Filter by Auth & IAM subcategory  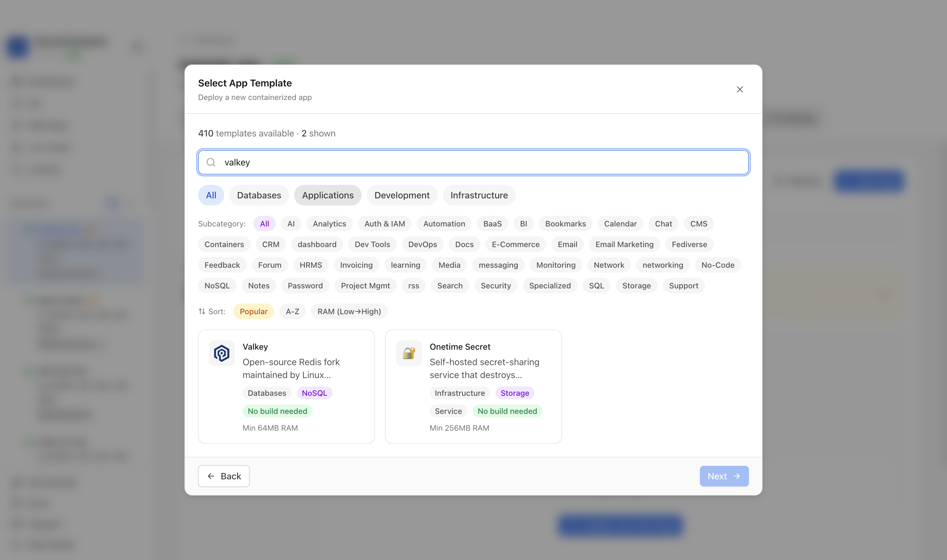(384, 224)
